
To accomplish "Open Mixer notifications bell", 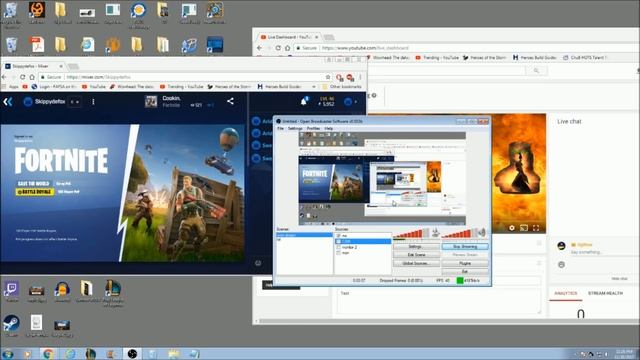I will [304, 102].
